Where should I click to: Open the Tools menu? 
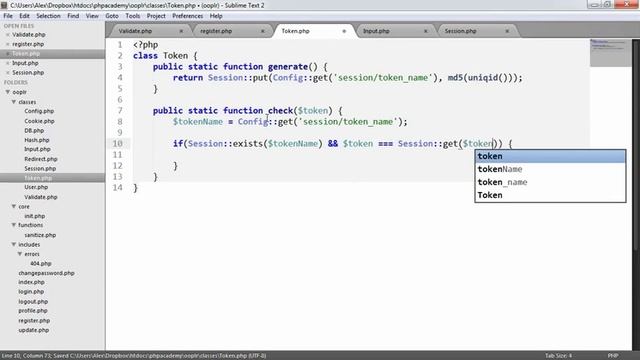point(133,16)
